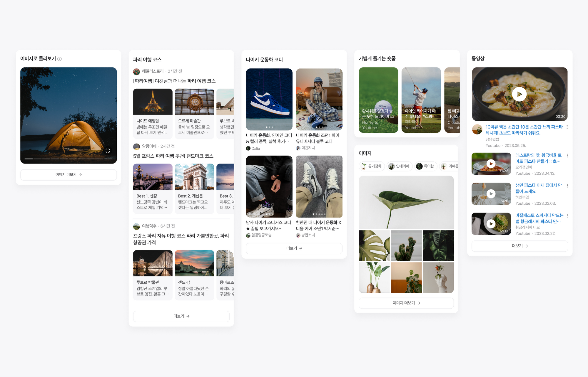Open the 가볍게 즐기는 숏폼 section header
This screenshot has height=377, width=588.
(x=377, y=58)
